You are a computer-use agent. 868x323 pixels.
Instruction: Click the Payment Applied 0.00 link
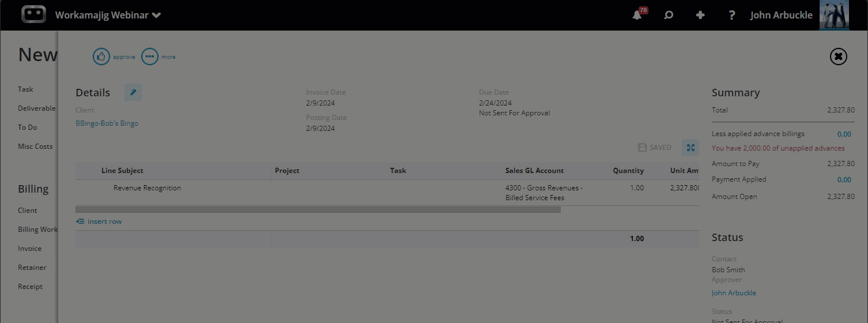pos(844,180)
